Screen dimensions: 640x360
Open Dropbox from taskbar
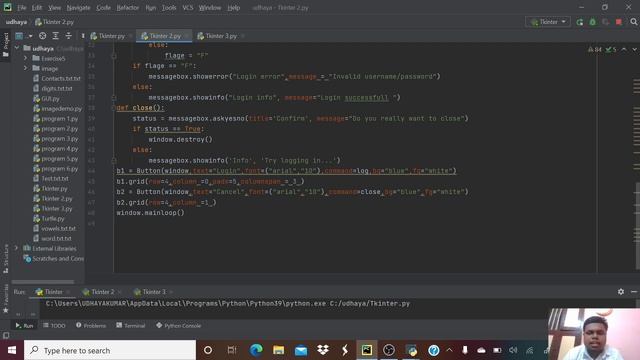click(x=323, y=350)
